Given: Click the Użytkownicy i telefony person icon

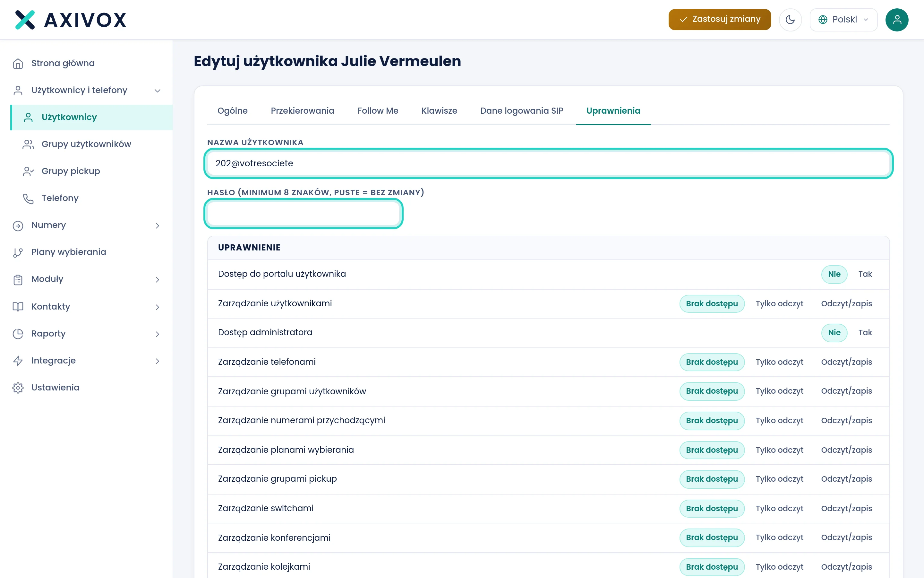Looking at the screenshot, I should [18, 91].
